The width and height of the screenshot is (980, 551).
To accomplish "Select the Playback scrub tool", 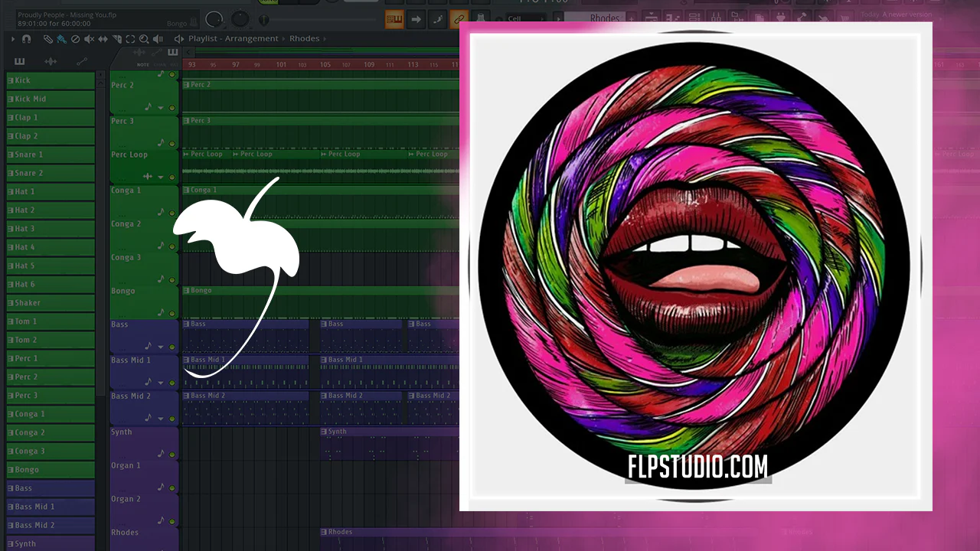I will coord(158,39).
